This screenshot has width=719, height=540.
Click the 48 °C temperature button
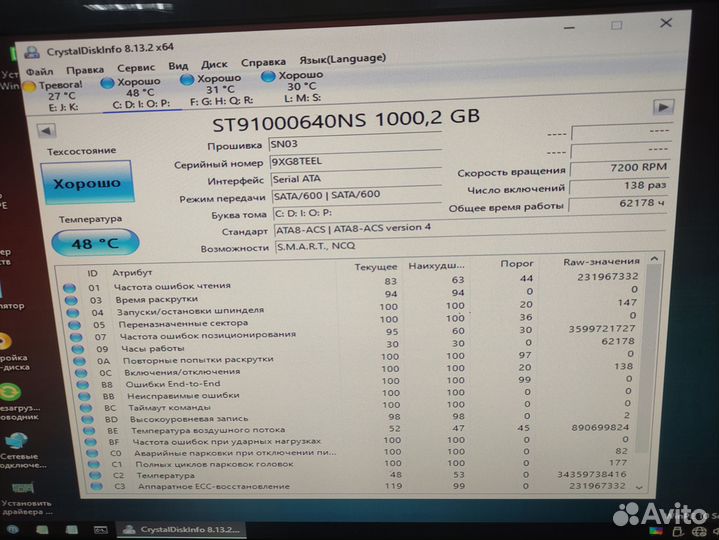(95, 243)
